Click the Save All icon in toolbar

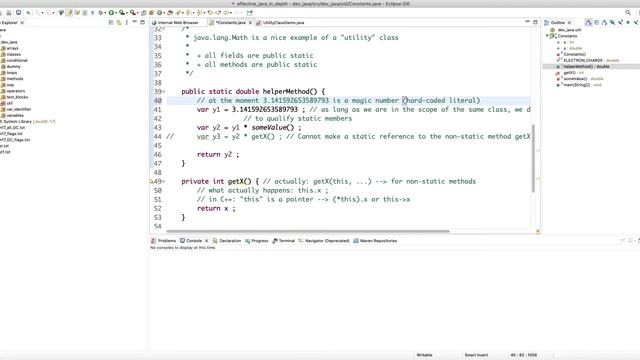point(9,13)
